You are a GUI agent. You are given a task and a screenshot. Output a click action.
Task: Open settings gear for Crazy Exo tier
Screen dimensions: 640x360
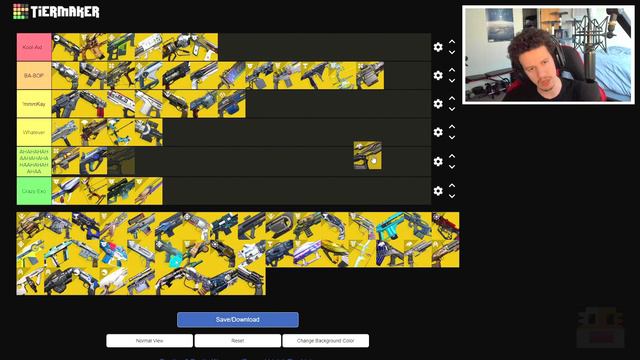click(x=438, y=191)
